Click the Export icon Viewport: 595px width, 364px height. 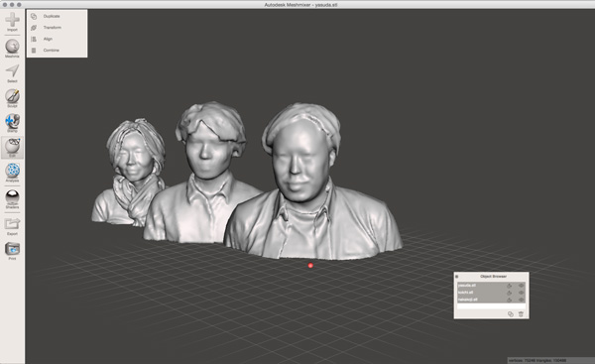[12, 226]
